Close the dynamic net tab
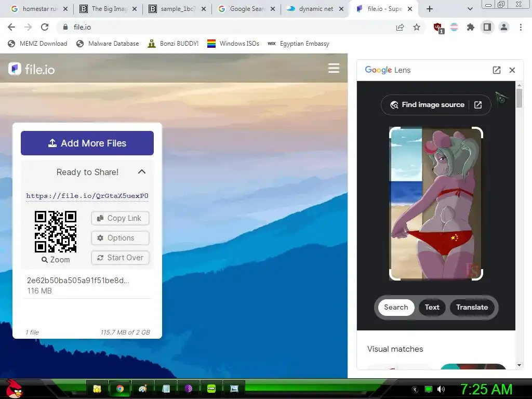The image size is (532, 399). pos(342,9)
